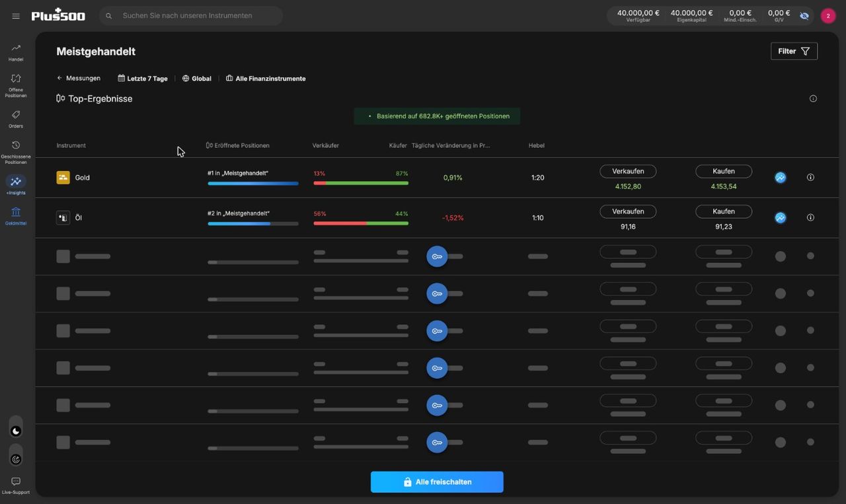
Task: Select the Letzte 7 Tage filter
Action: coord(143,78)
